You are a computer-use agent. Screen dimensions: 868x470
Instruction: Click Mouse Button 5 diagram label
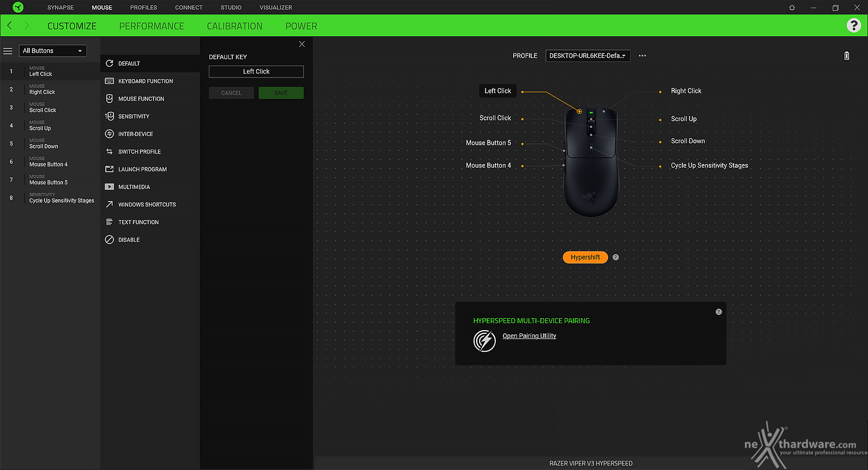[488, 143]
